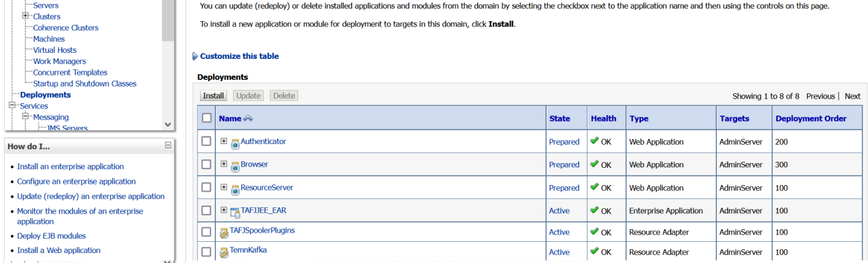
Task: Toggle the select-all checkbox in table header
Action: (x=207, y=118)
